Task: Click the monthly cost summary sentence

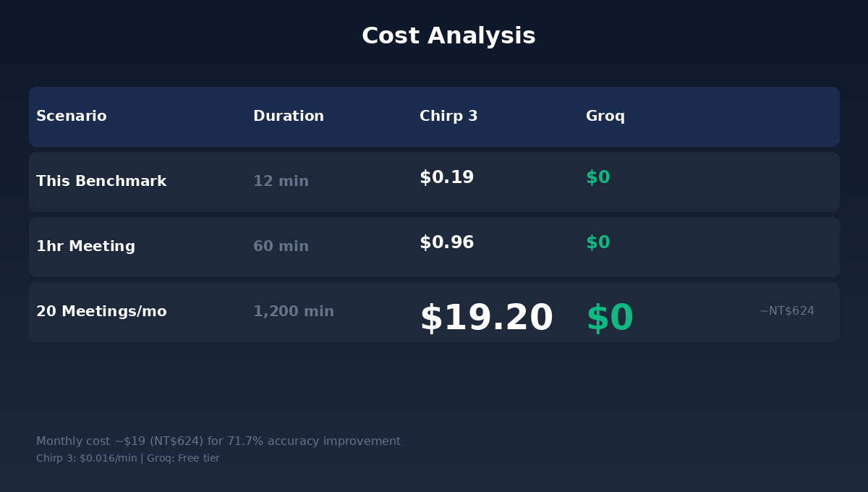Action: coord(218,441)
